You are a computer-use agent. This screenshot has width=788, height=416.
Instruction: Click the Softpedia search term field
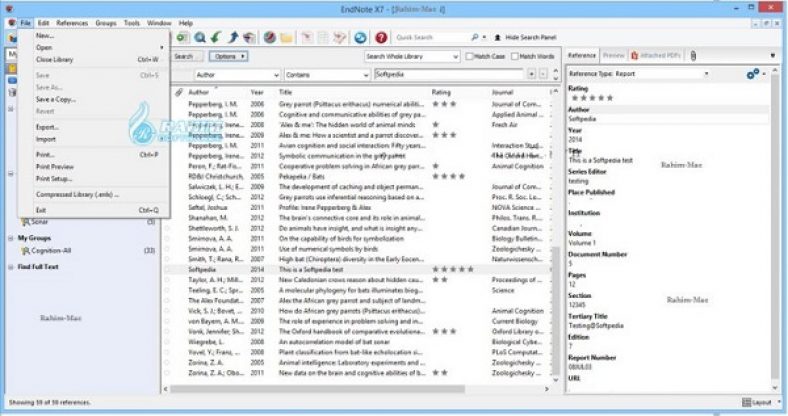point(448,74)
